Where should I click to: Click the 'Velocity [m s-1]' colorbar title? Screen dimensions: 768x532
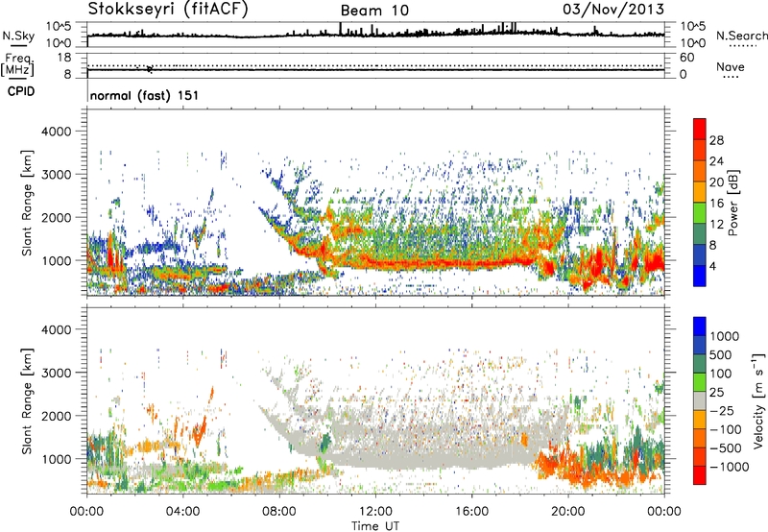758,400
